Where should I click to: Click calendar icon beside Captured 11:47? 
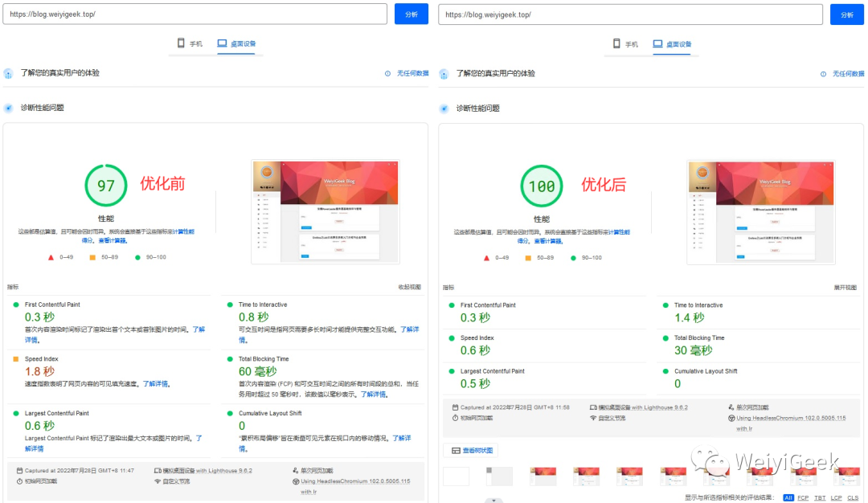[x=19, y=470]
